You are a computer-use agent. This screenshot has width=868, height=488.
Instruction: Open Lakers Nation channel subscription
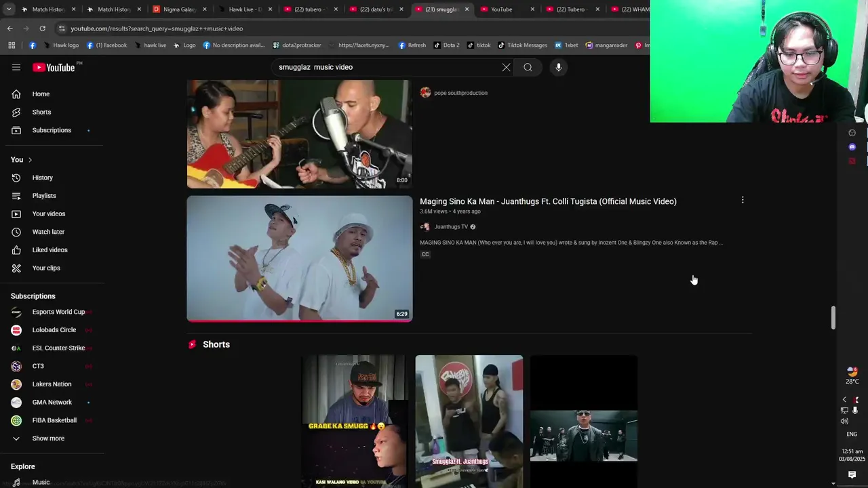(52, 384)
